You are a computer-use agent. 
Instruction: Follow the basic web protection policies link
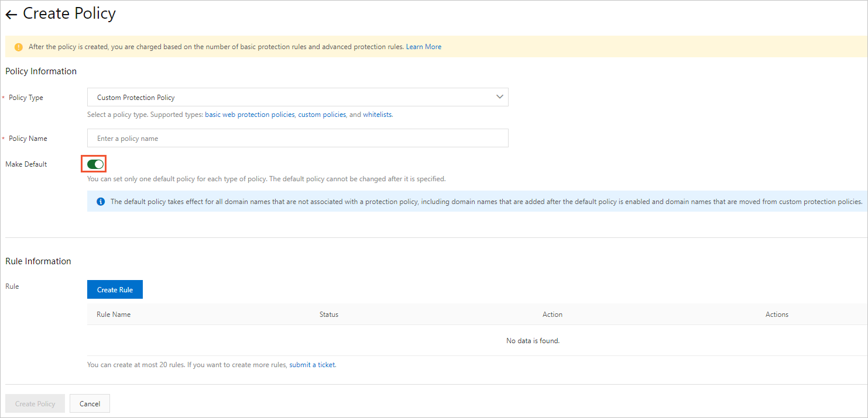(249, 115)
